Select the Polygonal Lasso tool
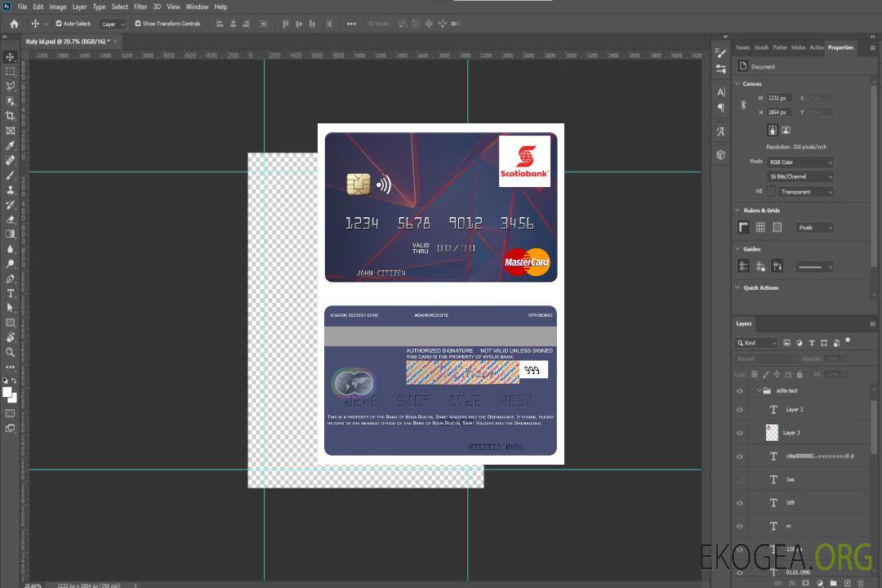Screen dimensions: 882x588 coord(10,86)
